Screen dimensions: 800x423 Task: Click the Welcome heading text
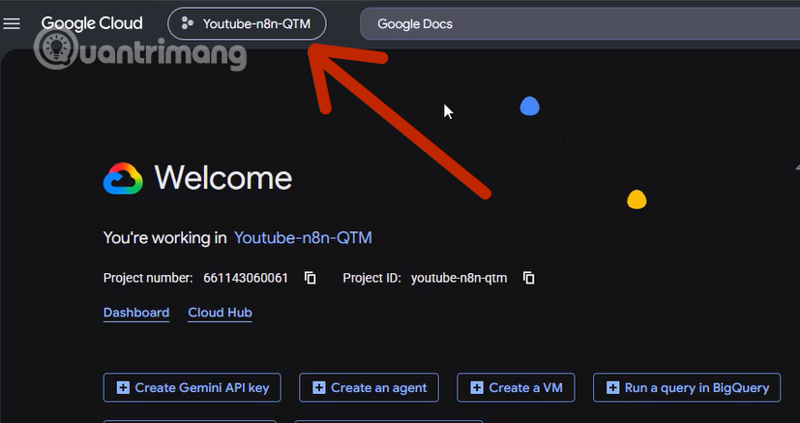point(223,178)
